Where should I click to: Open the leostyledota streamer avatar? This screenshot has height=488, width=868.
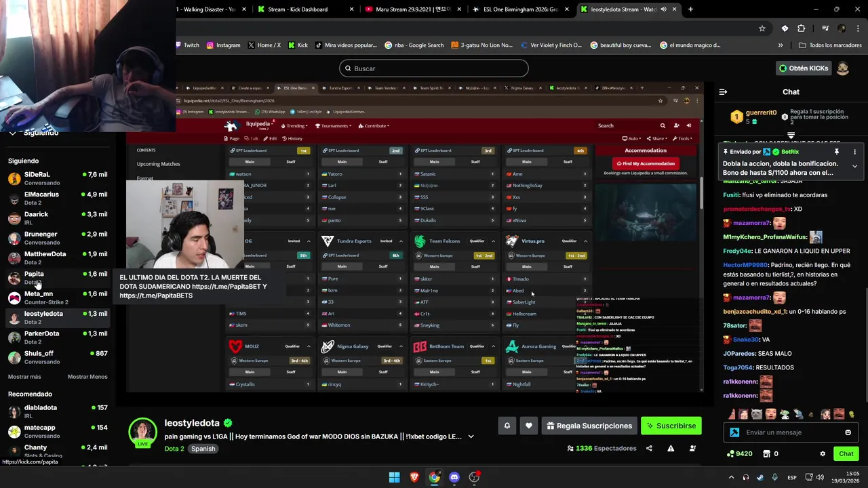click(x=143, y=431)
